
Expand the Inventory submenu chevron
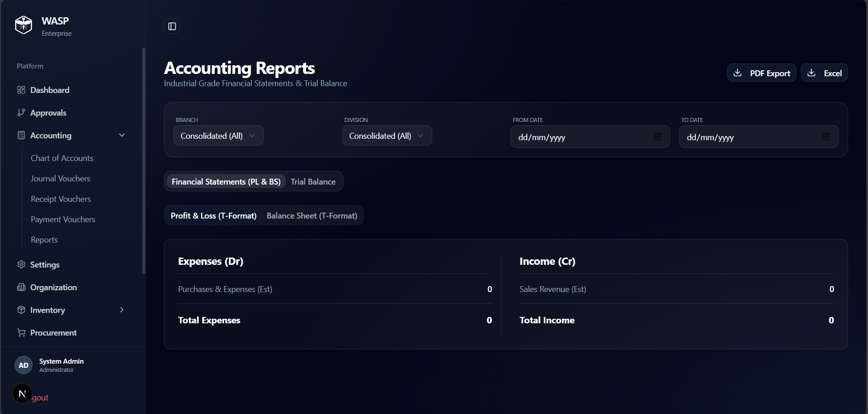tap(122, 310)
